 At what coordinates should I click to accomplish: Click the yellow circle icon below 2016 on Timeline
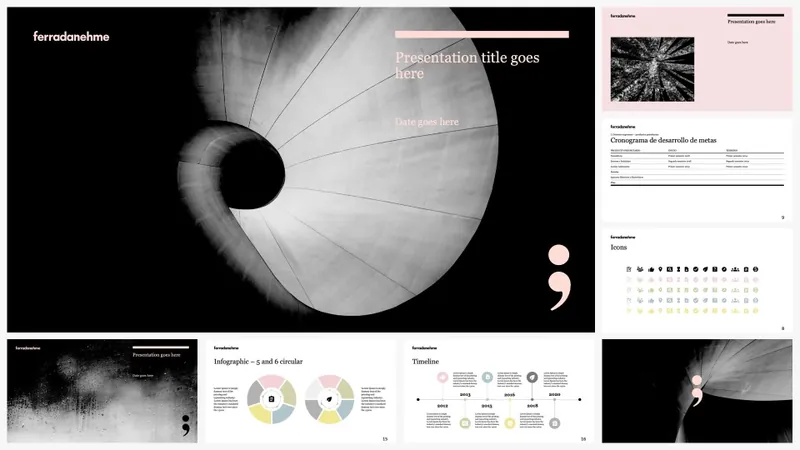tap(510, 423)
